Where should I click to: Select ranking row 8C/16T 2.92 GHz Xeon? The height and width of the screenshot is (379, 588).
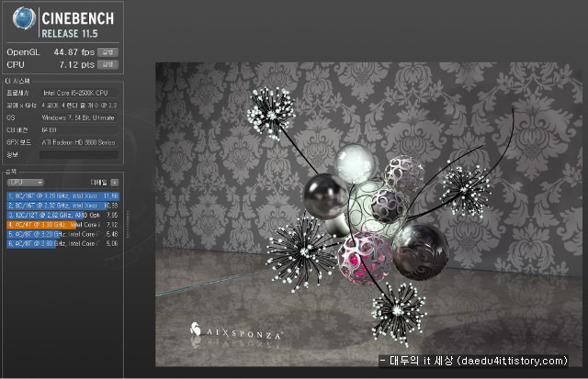pyautogui.click(x=63, y=206)
